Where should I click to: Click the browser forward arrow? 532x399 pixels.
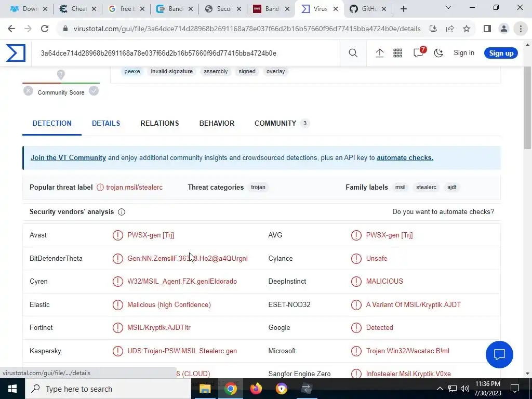pos(28,29)
